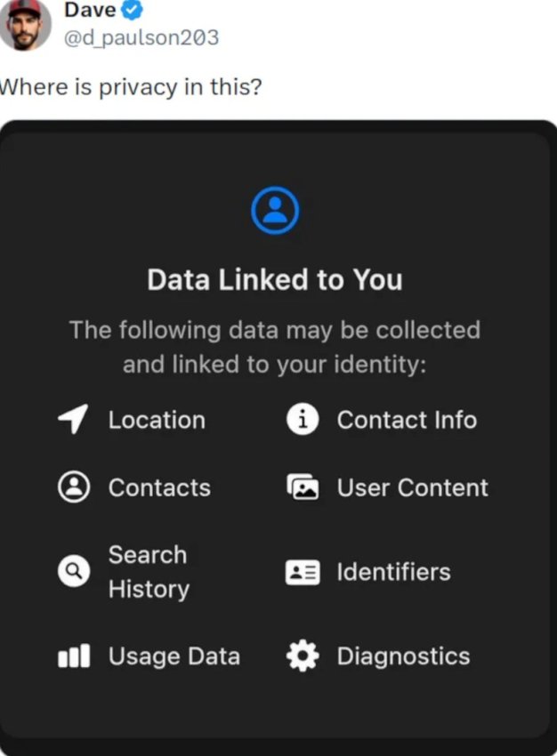557x756 pixels.
Task: Open the @d_paulson203 profile handle
Action: [x=141, y=37]
